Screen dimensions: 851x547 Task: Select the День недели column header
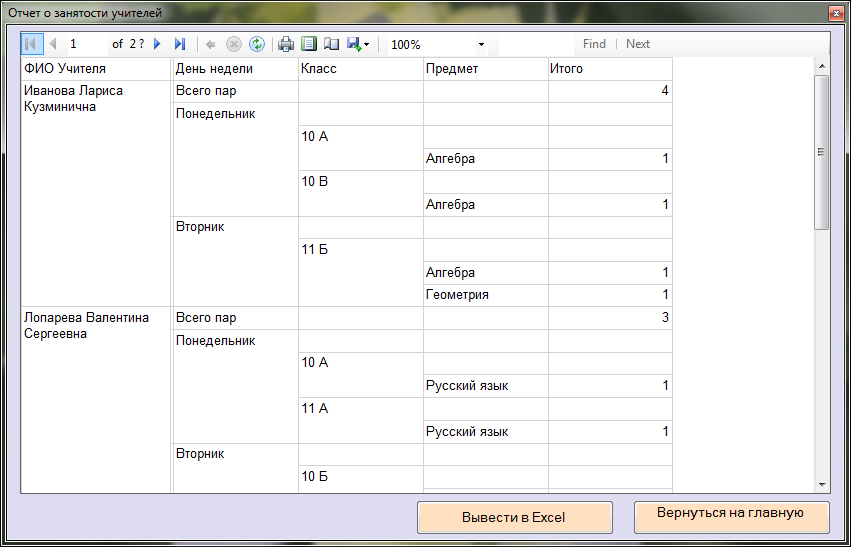pos(235,69)
